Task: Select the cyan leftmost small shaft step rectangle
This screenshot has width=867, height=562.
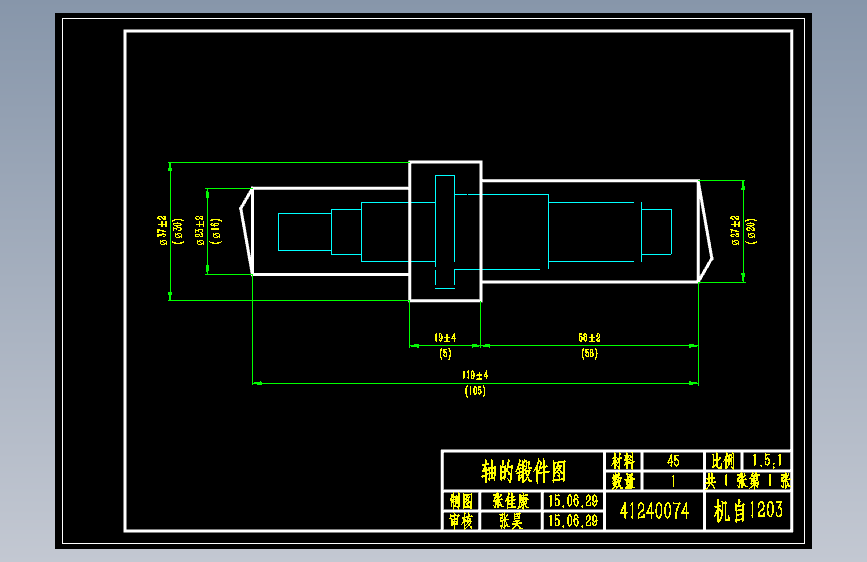Action: 305,232
